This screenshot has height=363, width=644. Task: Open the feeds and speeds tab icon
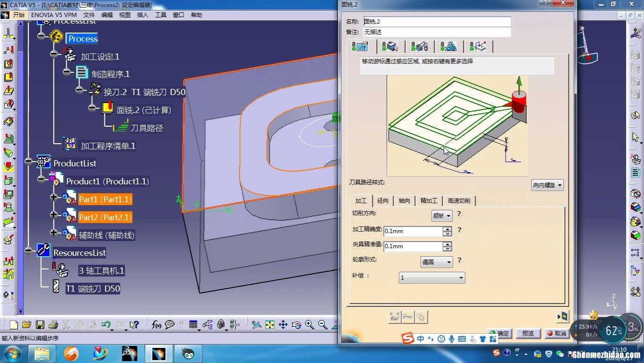click(449, 46)
